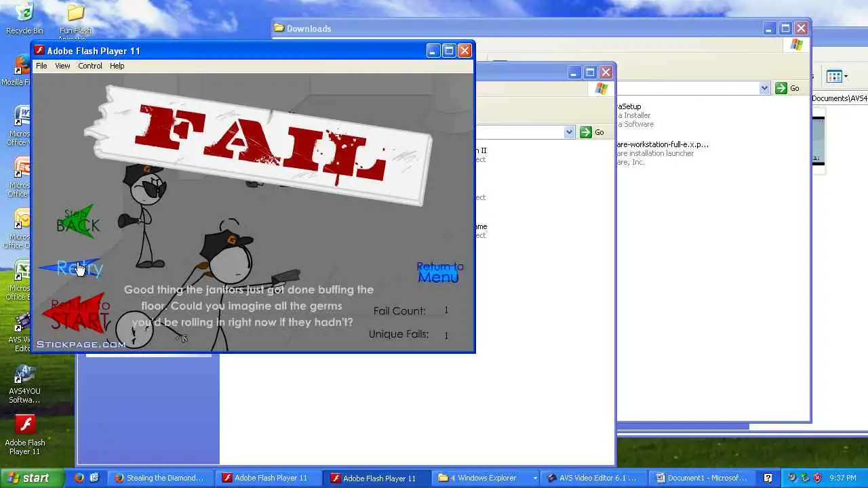This screenshot has height=488, width=868.
Task: Expand the address dropdown in middle Explorer window
Action: coord(569,132)
